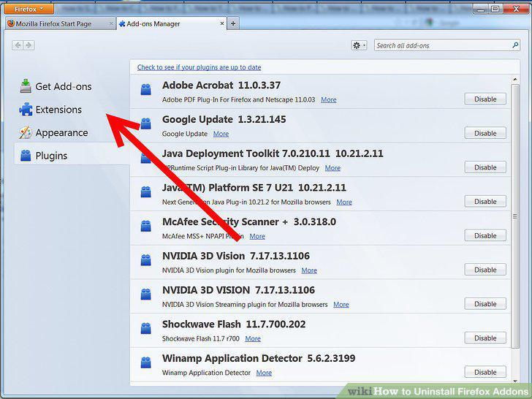Click the Google Update plugin icon

[x=146, y=123]
